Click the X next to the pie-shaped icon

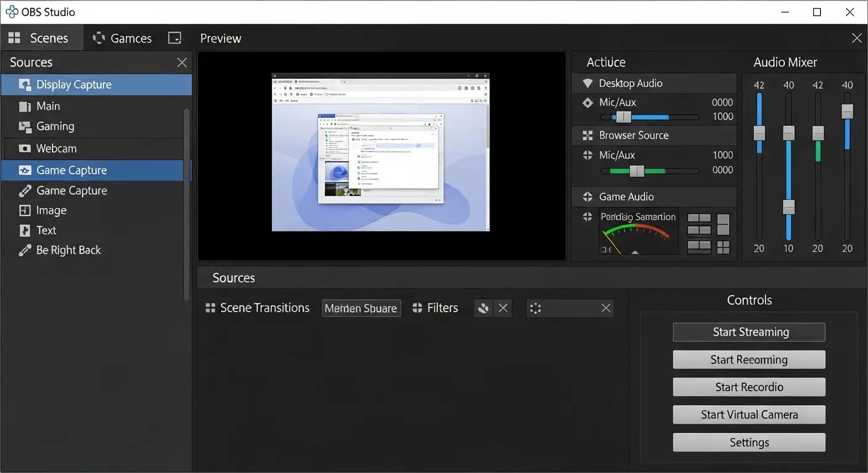pyautogui.click(x=503, y=308)
